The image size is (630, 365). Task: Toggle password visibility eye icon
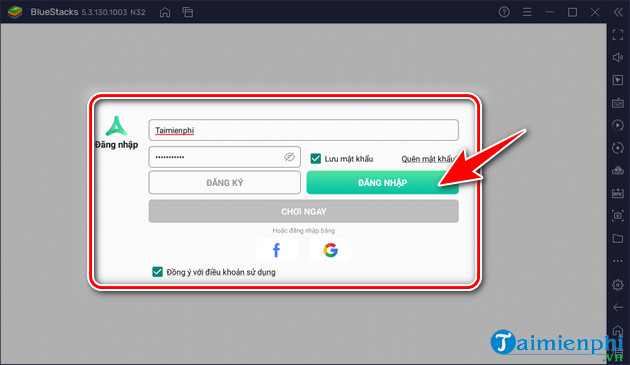click(x=289, y=157)
